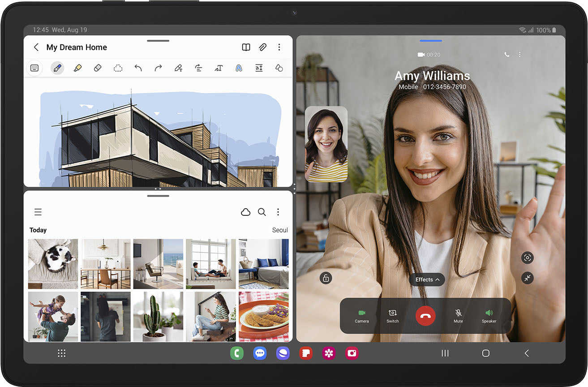Open reading mode book icon
The height and width of the screenshot is (387, 588).
pos(246,47)
